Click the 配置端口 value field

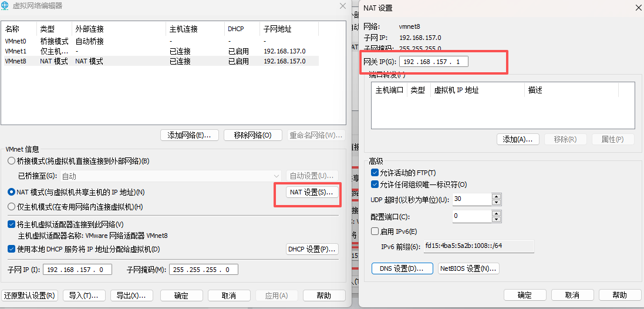(472, 216)
